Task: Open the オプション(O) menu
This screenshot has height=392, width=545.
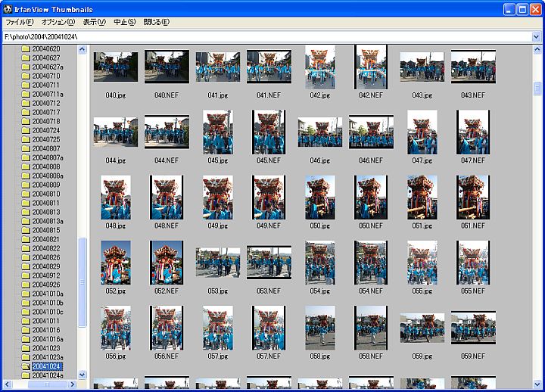Action: point(58,22)
